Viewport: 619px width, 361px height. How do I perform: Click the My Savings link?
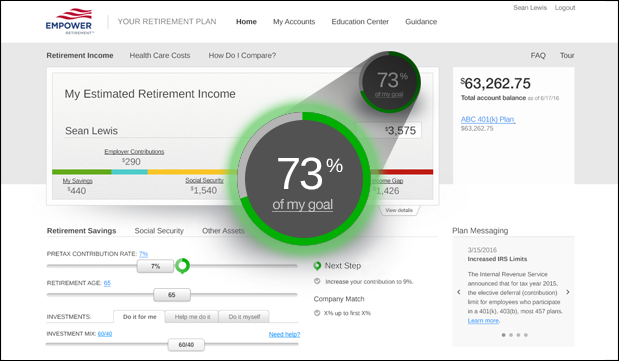77,181
